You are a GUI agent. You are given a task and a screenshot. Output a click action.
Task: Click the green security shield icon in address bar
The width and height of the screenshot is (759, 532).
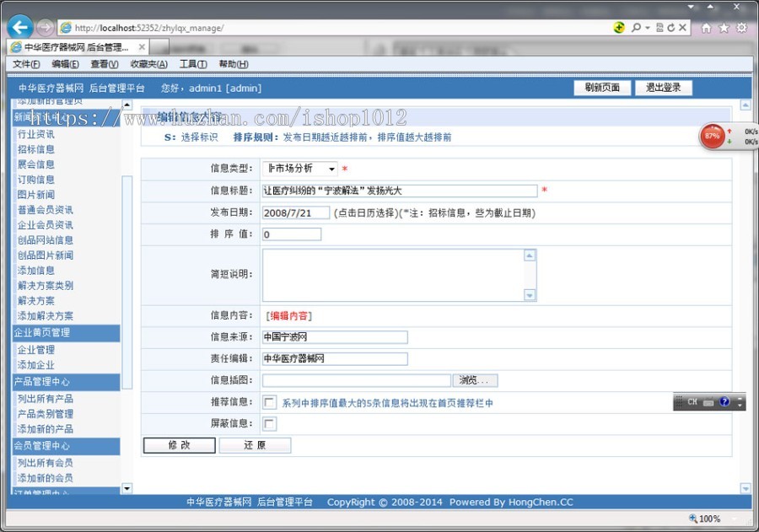(x=619, y=28)
